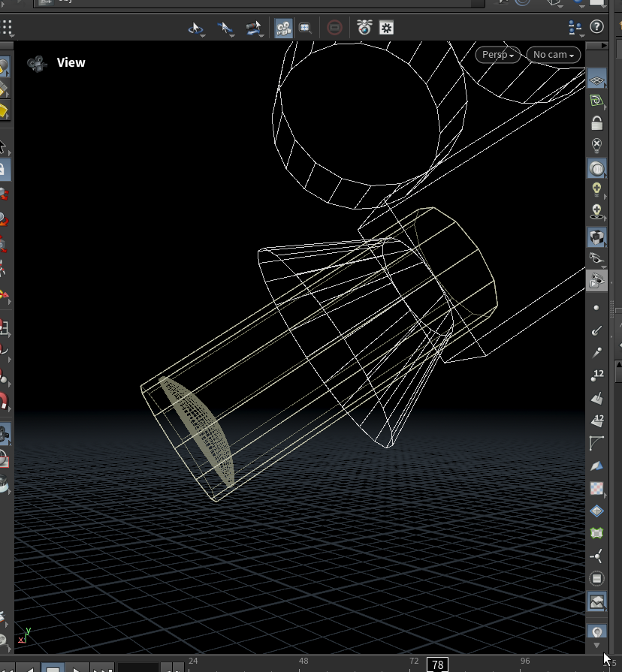This screenshot has width=622, height=672.
Task: Expand the display options toolbar down arrow
Action: click(x=596, y=645)
